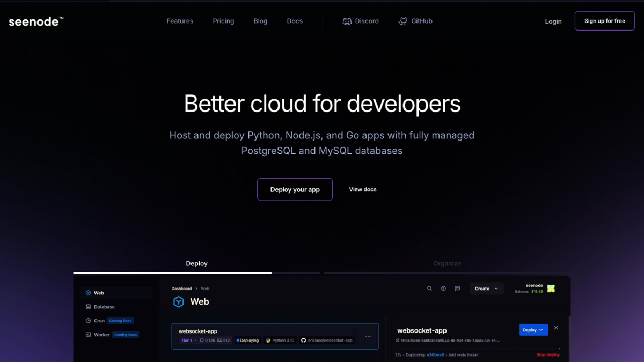Expand the Create dropdown
This screenshot has height=362, width=644.
(x=486, y=289)
